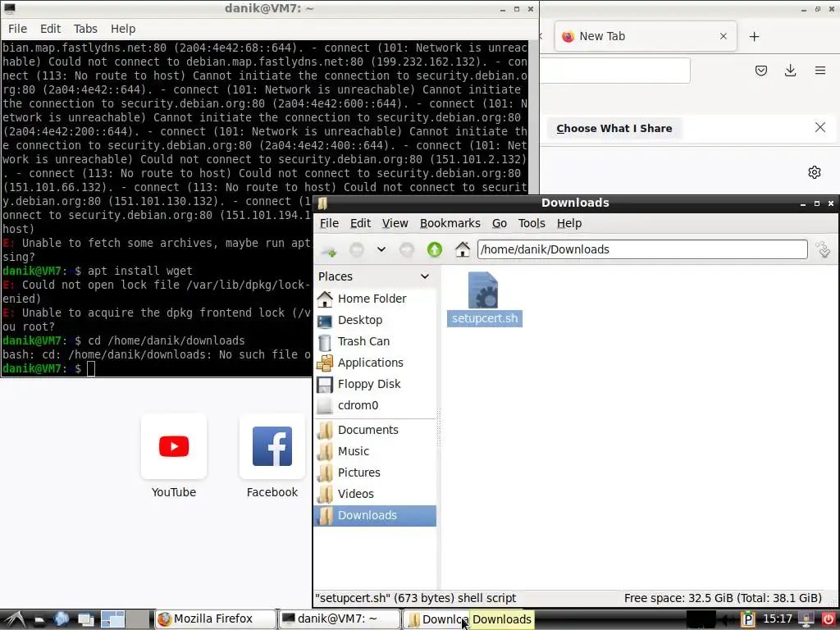Click the Downloads window title bar folder icon
The image size is (840, 630).
(x=322, y=203)
